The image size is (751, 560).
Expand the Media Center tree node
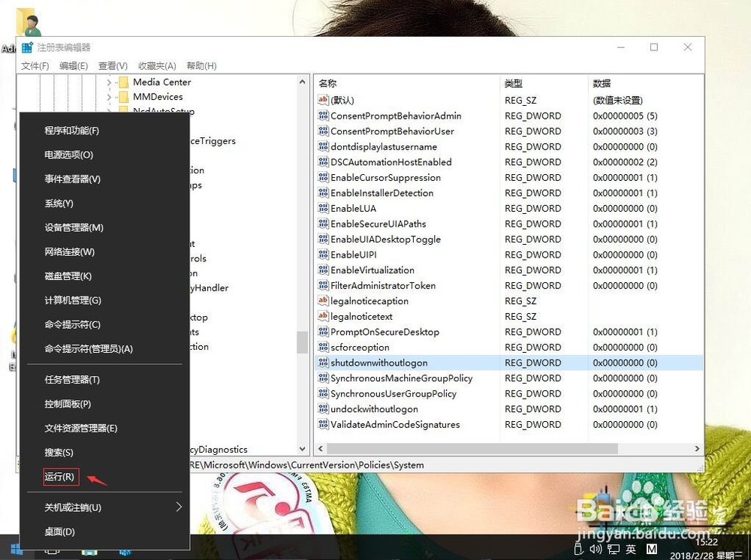(x=110, y=82)
